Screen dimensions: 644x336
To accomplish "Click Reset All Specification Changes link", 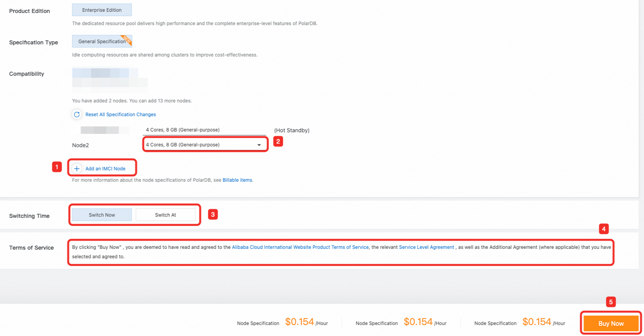I will 121,115.
